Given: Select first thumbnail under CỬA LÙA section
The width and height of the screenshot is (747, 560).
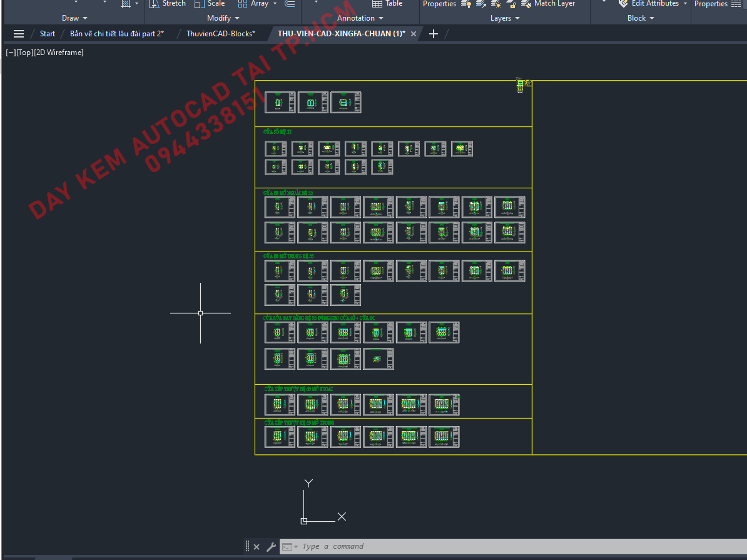Looking at the screenshot, I should click(x=280, y=333).
